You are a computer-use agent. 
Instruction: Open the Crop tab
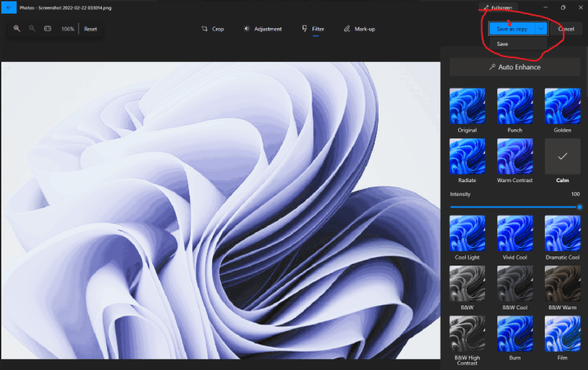213,29
